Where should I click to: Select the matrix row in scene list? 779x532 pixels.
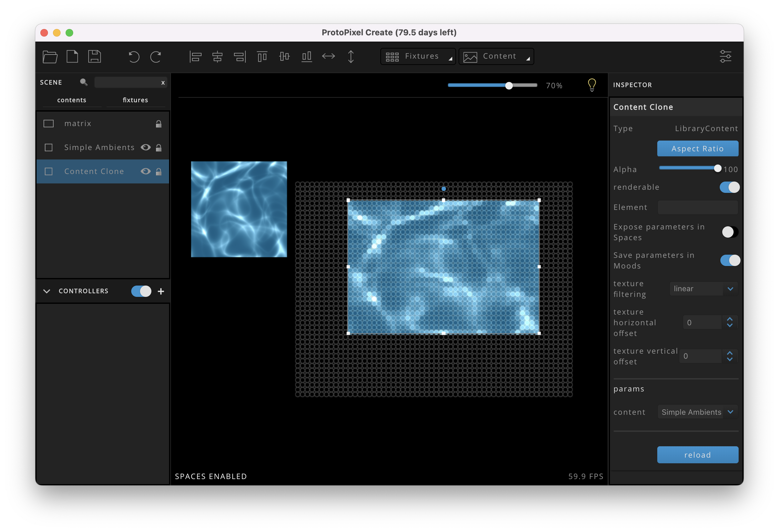[102, 124]
